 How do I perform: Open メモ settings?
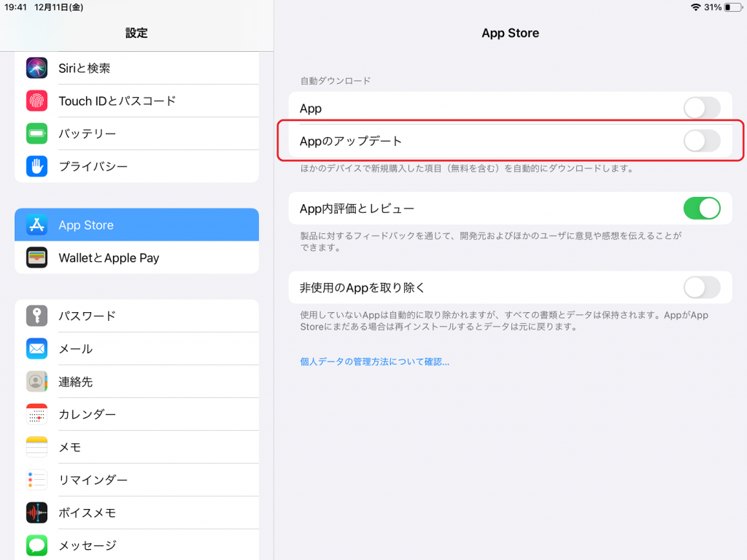coord(136,447)
